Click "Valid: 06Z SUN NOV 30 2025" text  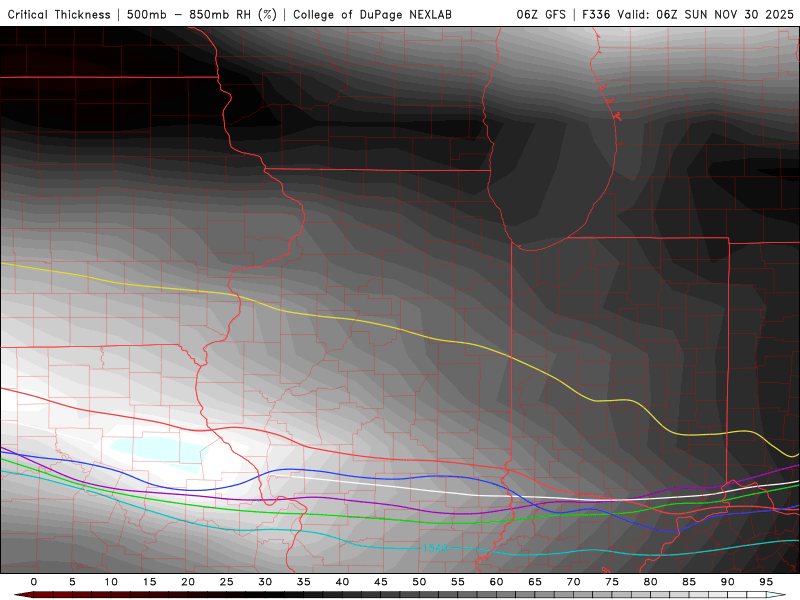(706, 14)
